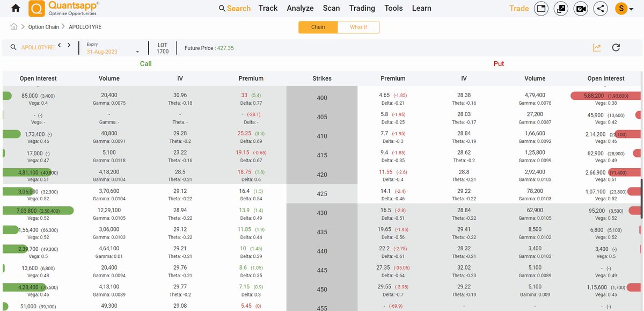Click call premium 13.9

point(245,210)
